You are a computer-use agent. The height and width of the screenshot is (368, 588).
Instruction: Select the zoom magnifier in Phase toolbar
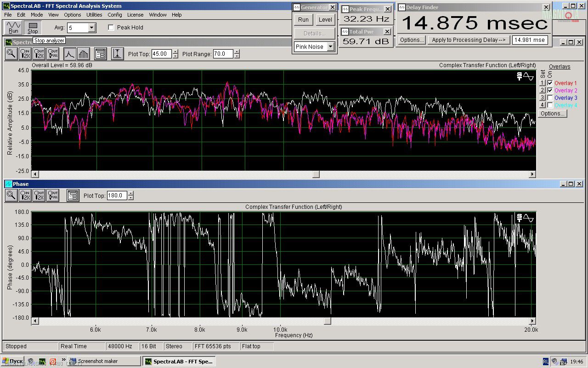(x=11, y=195)
